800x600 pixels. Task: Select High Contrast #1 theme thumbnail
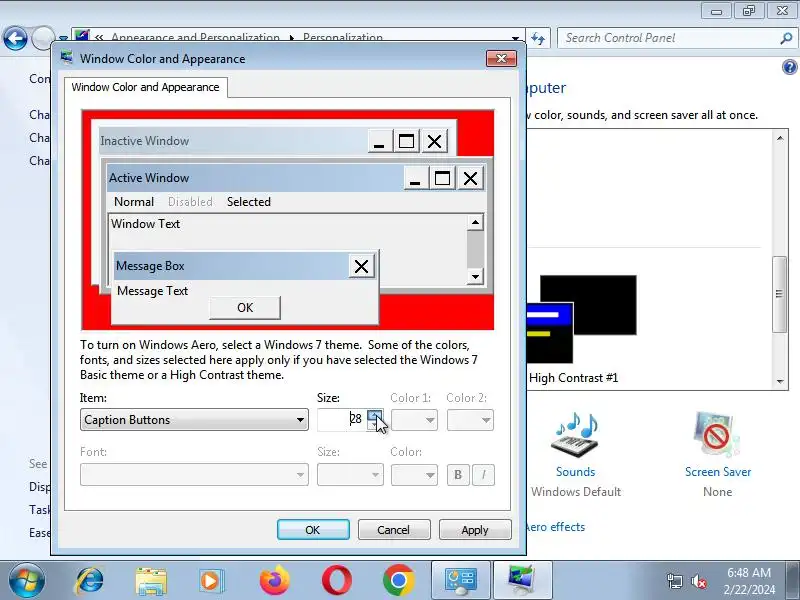[x=582, y=319]
